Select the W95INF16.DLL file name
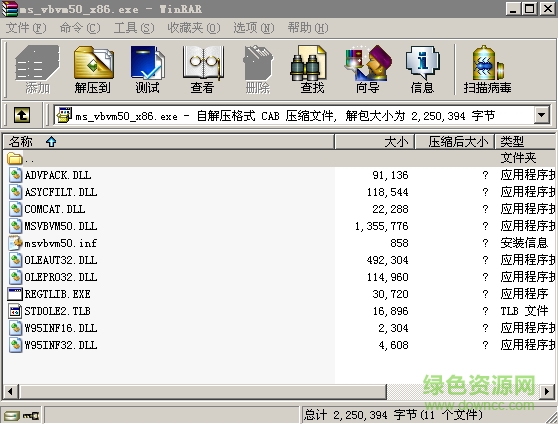The image size is (558, 424). (x=61, y=328)
